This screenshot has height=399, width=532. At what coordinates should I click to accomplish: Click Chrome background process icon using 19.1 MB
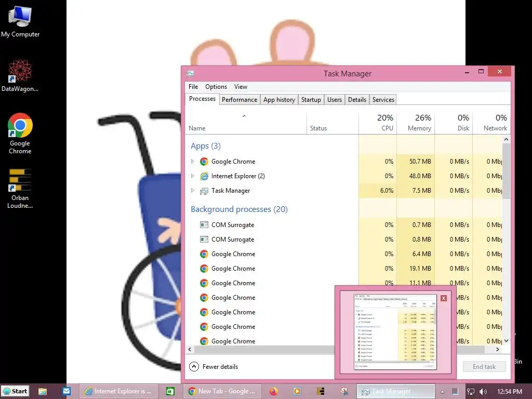204,269
